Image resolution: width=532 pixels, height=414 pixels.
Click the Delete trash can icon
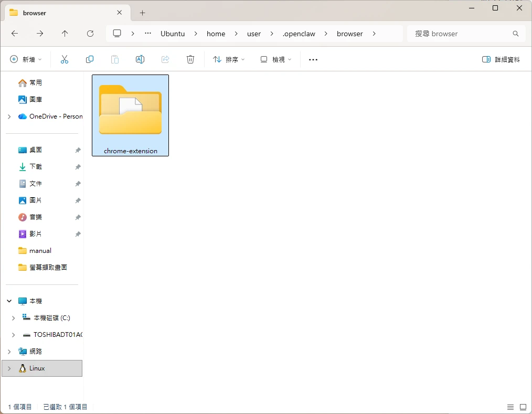190,60
